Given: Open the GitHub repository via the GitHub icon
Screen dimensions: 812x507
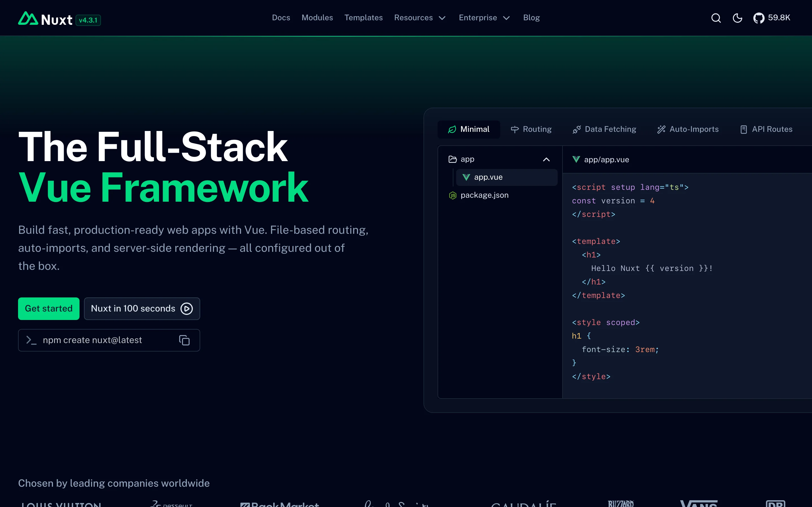Looking at the screenshot, I should (x=759, y=18).
